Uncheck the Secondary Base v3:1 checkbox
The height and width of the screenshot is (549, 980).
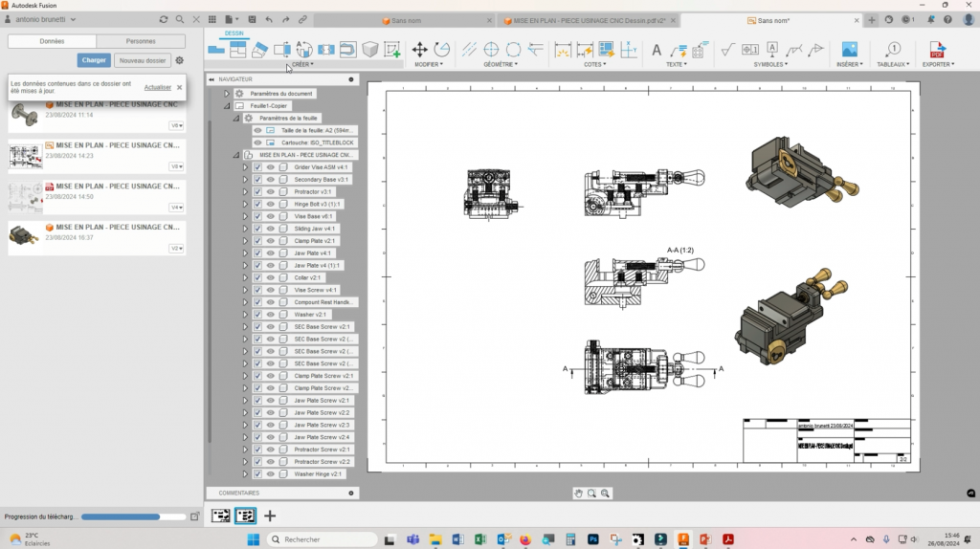(257, 179)
